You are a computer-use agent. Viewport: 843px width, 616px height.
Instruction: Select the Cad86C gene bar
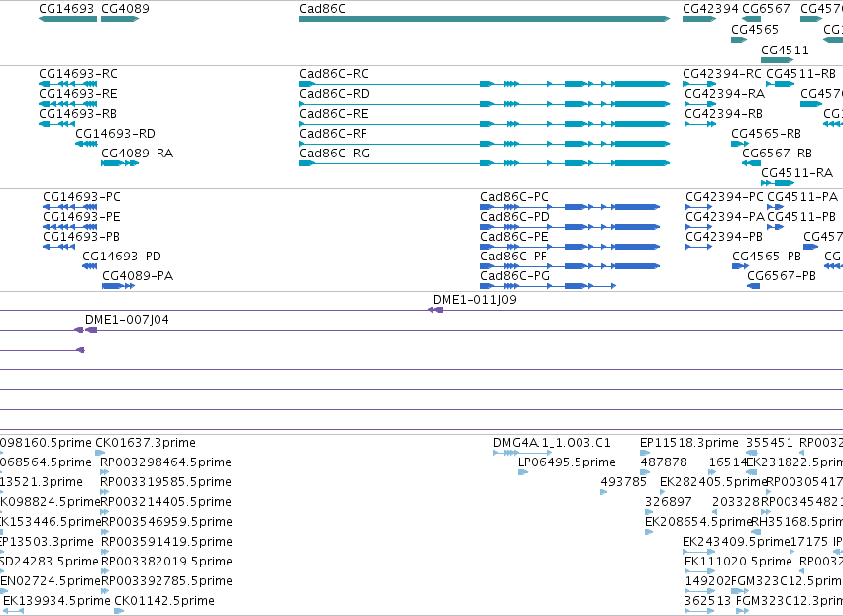[x=484, y=19]
